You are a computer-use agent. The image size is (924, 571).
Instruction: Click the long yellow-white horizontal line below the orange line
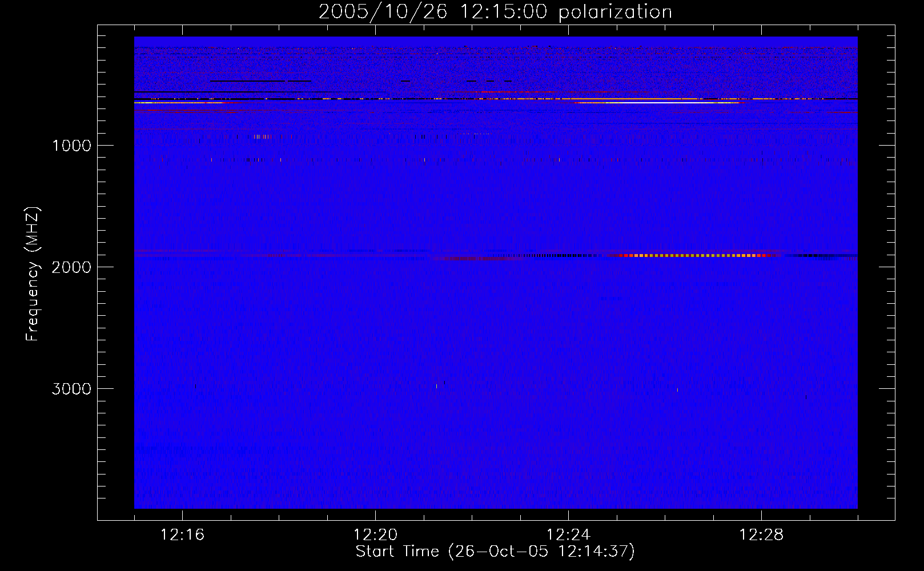click(x=660, y=103)
